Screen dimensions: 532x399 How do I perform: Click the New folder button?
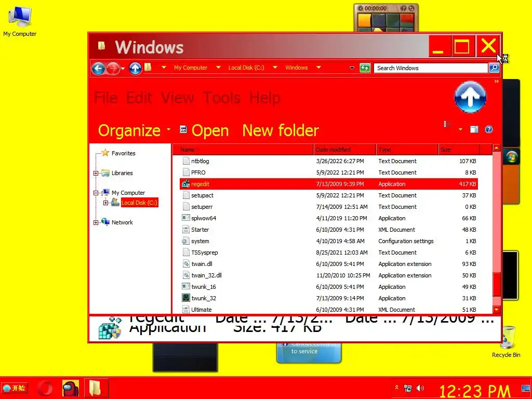tap(281, 130)
